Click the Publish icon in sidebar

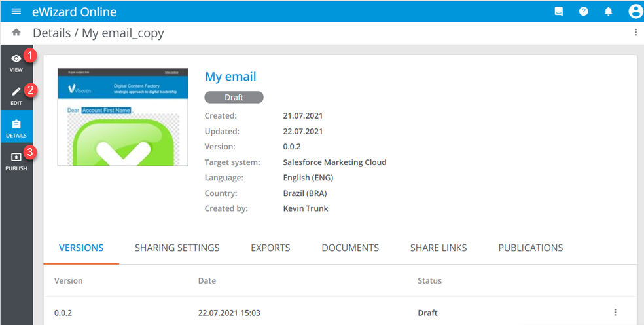tap(16, 161)
